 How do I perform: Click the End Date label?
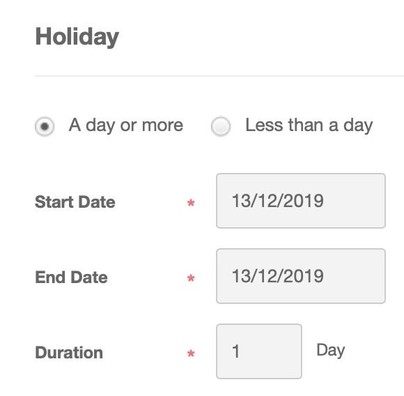coord(71,277)
